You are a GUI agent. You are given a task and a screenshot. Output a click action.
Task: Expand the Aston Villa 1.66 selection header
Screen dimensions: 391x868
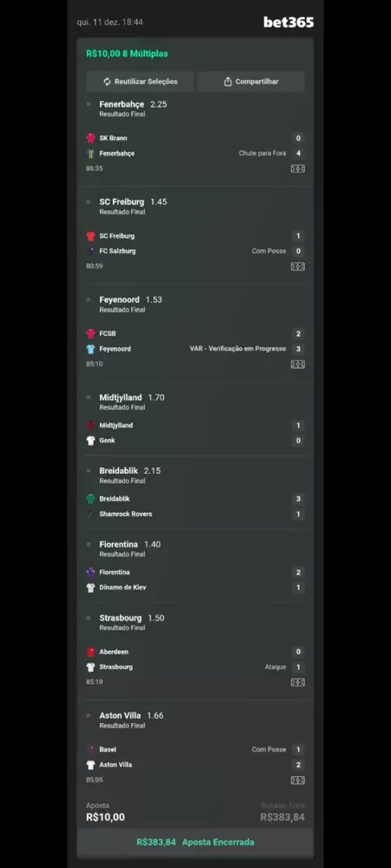pos(195,720)
